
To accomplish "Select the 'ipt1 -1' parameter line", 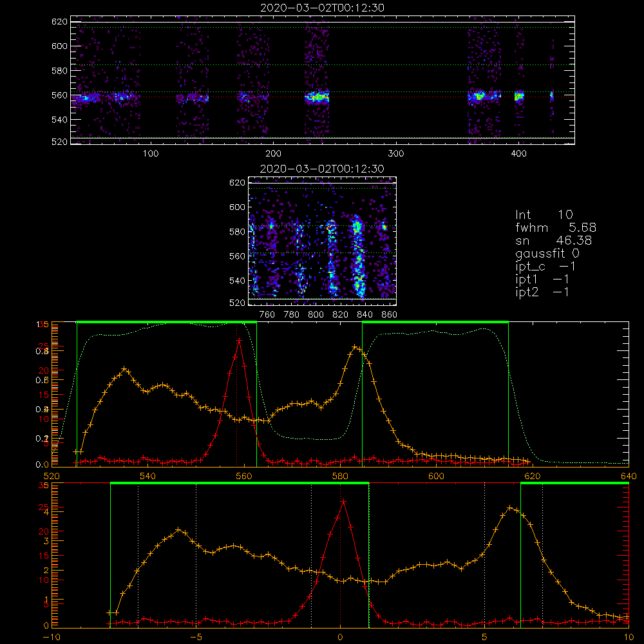I will point(542,279).
